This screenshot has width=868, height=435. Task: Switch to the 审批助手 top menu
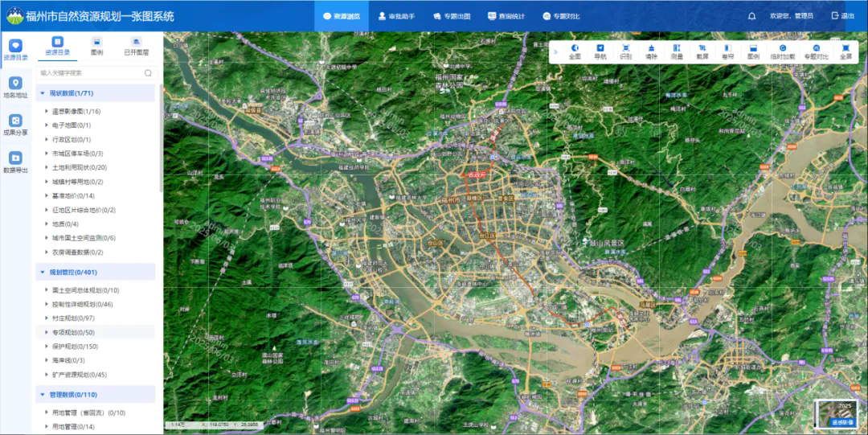coord(396,16)
